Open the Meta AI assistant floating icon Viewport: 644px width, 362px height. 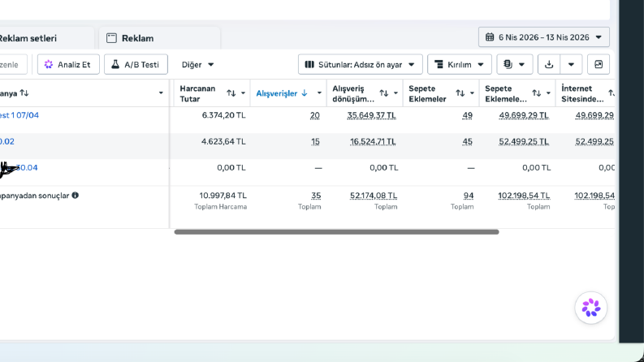click(591, 308)
